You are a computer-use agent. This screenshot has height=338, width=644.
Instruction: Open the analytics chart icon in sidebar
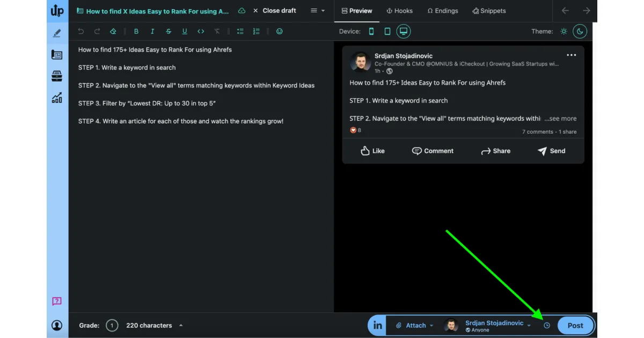(x=57, y=98)
